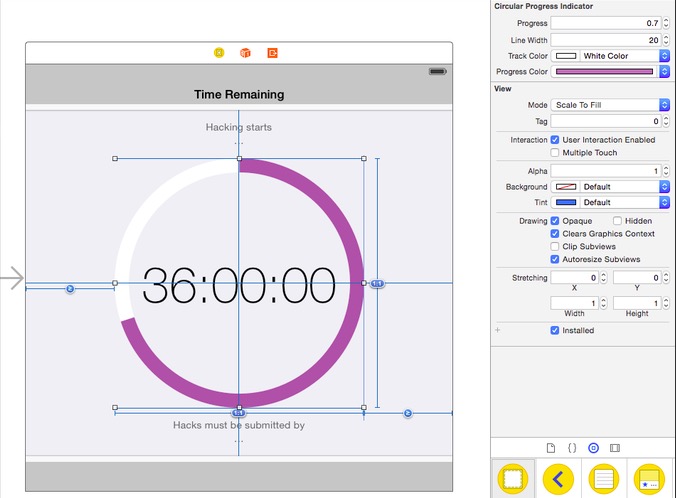Click the top-right selection handle of progress view
676x498 pixels.
tap(364, 159)
